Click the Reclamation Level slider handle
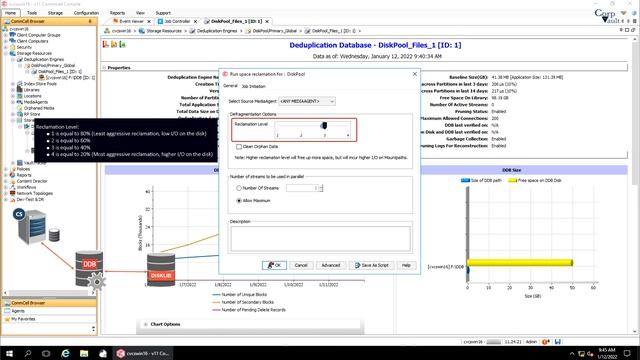The height and width of the screenshot is (360, 640). [x=324, y=125]
